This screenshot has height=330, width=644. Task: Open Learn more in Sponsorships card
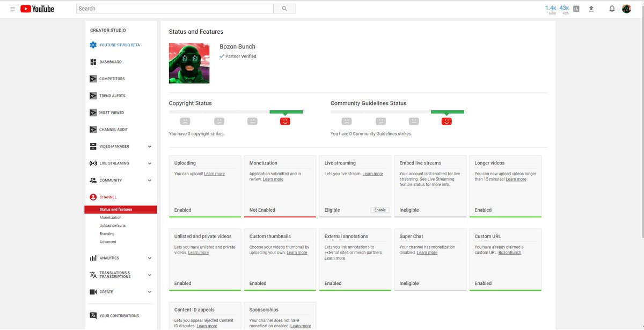click(301, 326)
